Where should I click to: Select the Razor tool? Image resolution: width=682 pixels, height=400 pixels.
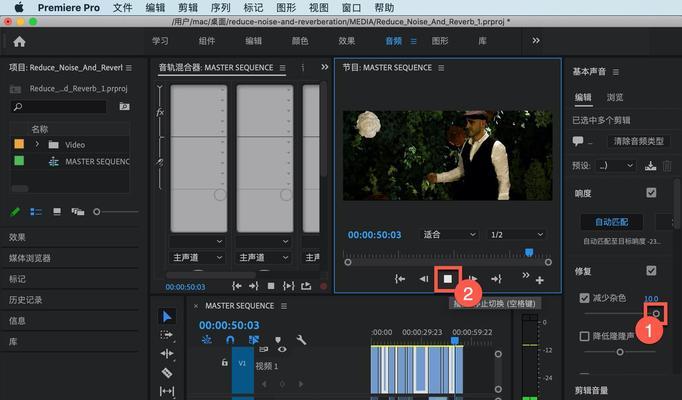[167, 373]
